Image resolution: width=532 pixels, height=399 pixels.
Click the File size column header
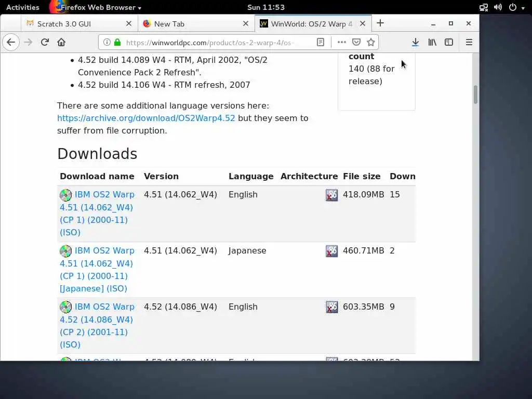click(362, 177)
